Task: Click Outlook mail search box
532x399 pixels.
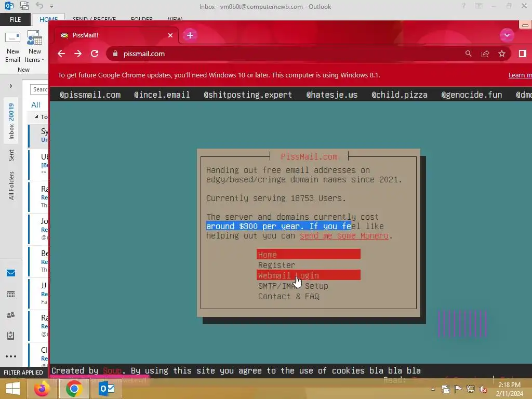Action: pos(39,89)
